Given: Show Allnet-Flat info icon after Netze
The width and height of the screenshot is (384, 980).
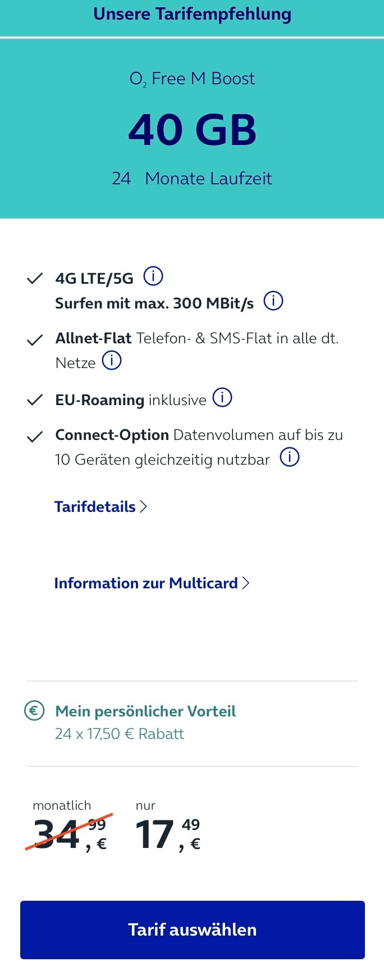Looking at the screenshot, I should [x=112, y=361].
